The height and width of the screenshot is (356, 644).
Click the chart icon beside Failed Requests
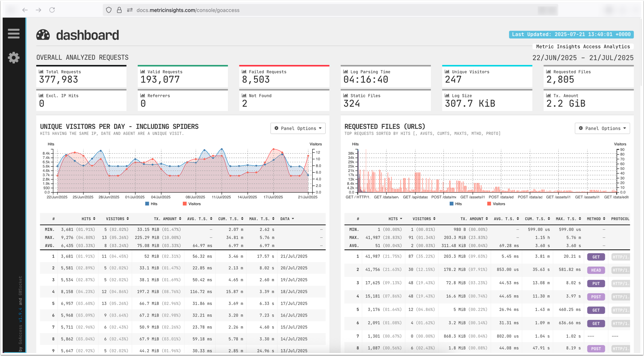click(244, 72)
